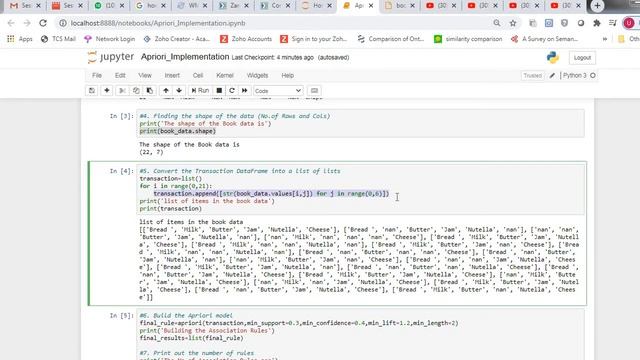Go back with browser back arrow
Viewport: 640px width, 360px height.
tap(11, 23)
